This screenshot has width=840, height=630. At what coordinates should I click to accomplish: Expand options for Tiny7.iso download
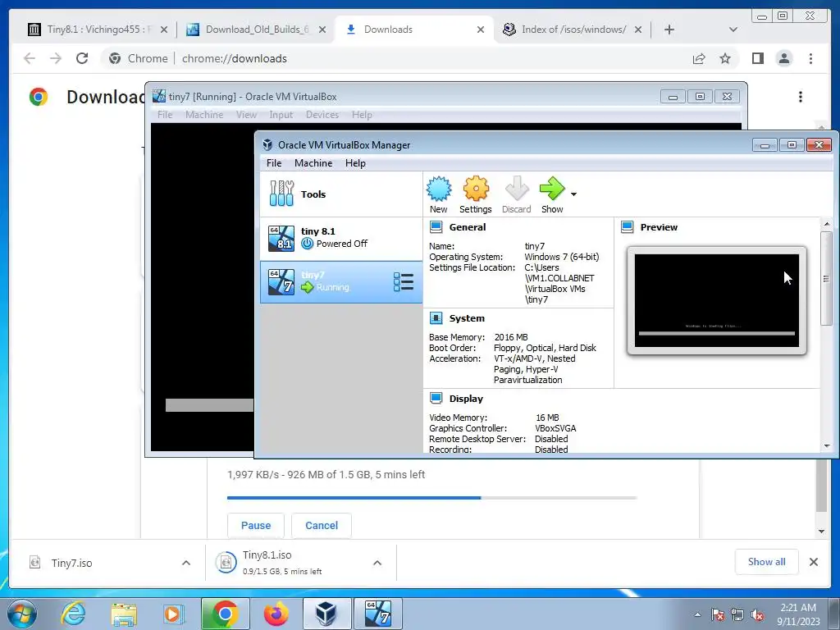coord(186,563)
